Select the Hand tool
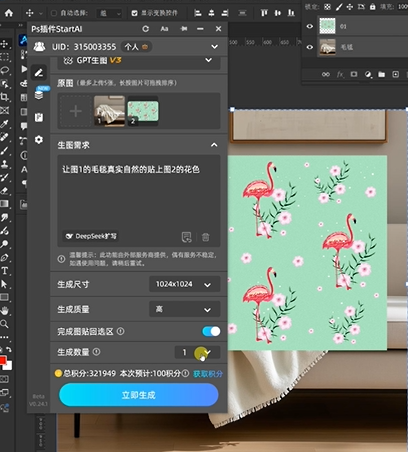The height and width of the screenshot is (452, 408). pos(5,311)
